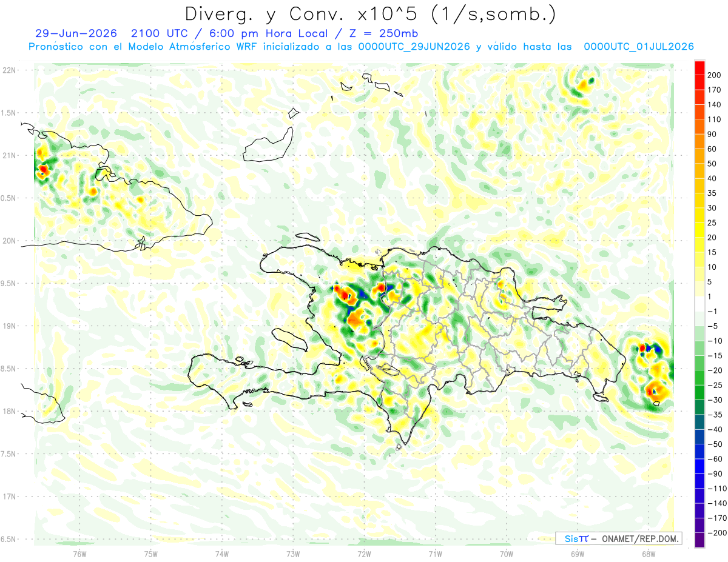The width and height of the screenshot is (728, 562).
Task: Click the red swatch above the 200 label
Action: coord(700,67)
